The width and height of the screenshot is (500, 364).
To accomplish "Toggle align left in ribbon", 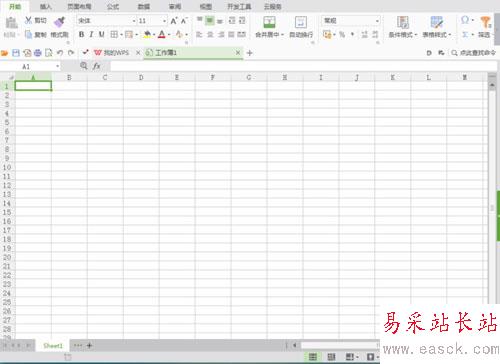I will (199, 34).
